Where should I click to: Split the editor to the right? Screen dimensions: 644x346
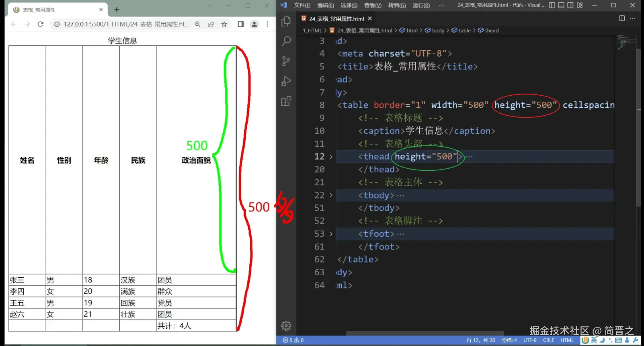click(622, 18)
